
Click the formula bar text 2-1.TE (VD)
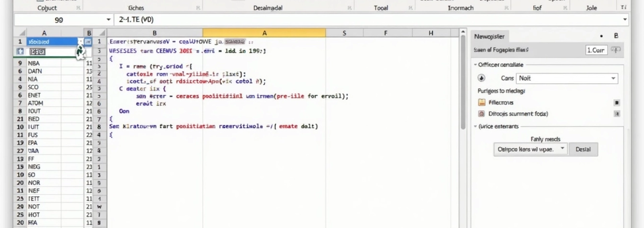[136, 19]
